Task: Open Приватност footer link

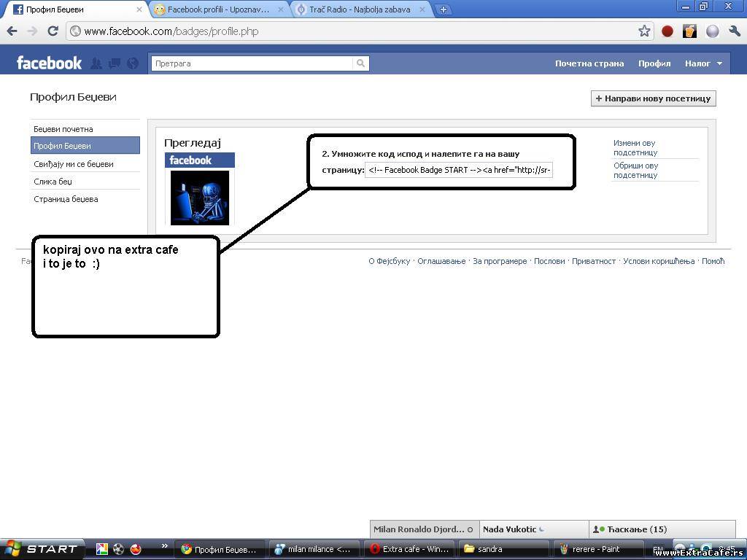Action: coord(594,261)
